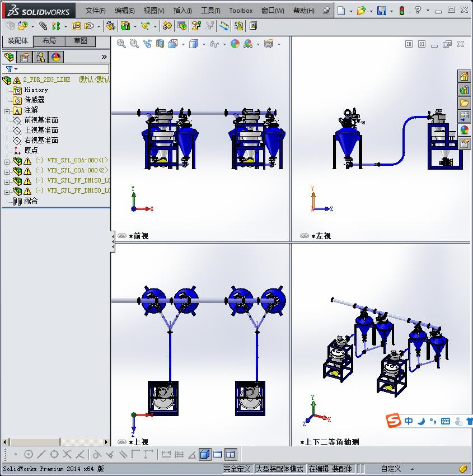Image resolution: width=473 pixels, height=476 pixels.
Task: Click the Section View icon
Action: pyautogui.click(x=160, y=44)
